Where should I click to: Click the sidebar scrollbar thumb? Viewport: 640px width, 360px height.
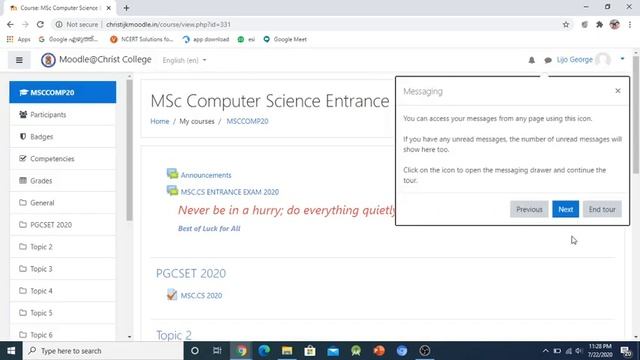pos(129,150)
